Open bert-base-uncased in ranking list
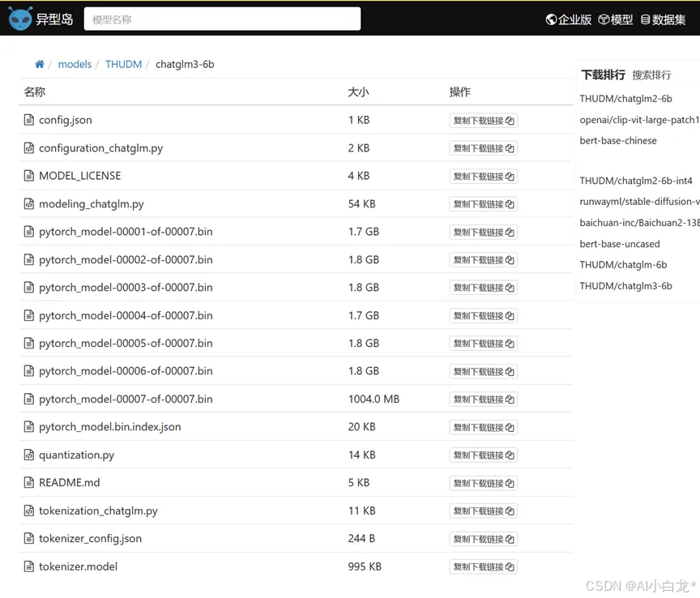The width and height of the screenshot is (700, 598). 620,244
